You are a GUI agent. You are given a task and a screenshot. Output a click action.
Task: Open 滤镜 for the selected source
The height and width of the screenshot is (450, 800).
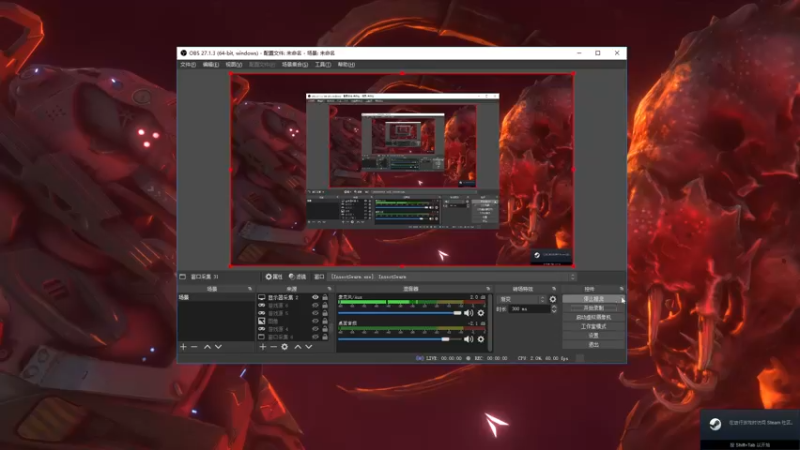pyautogui.click(x=297, y=277)
